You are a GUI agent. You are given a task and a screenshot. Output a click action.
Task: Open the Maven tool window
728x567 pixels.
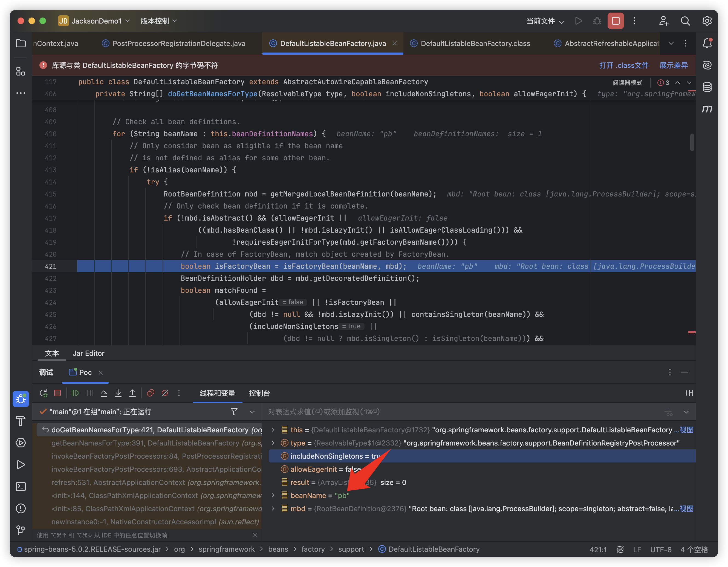[x=707, y=109]
